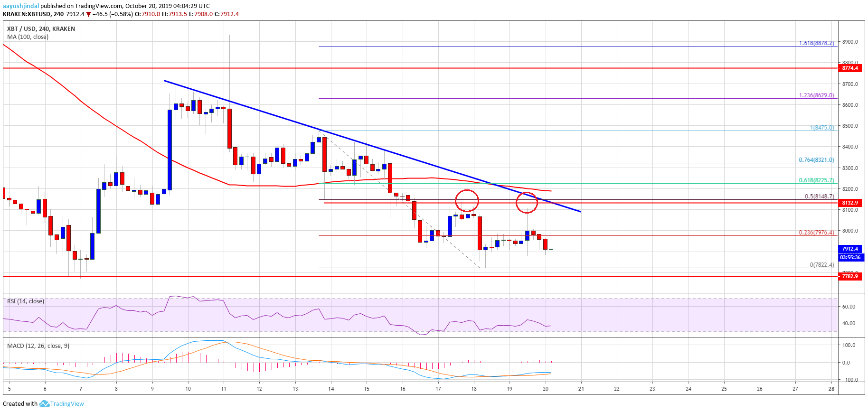Viewport: 868px width, 412px height.
Task: Click the 1(8475.0) Fibonacci label
Action: click(822, 128)
